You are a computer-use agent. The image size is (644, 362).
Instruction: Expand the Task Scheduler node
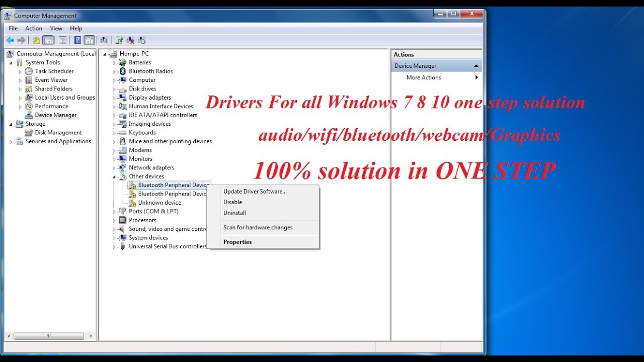click(20, 71)
